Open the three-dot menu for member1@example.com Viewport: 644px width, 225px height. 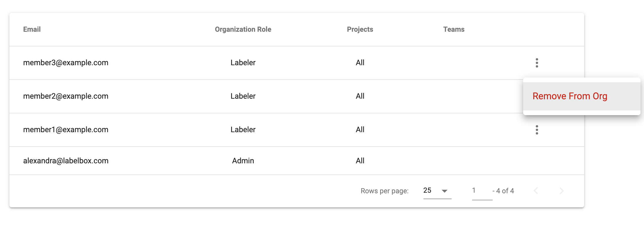537,130
